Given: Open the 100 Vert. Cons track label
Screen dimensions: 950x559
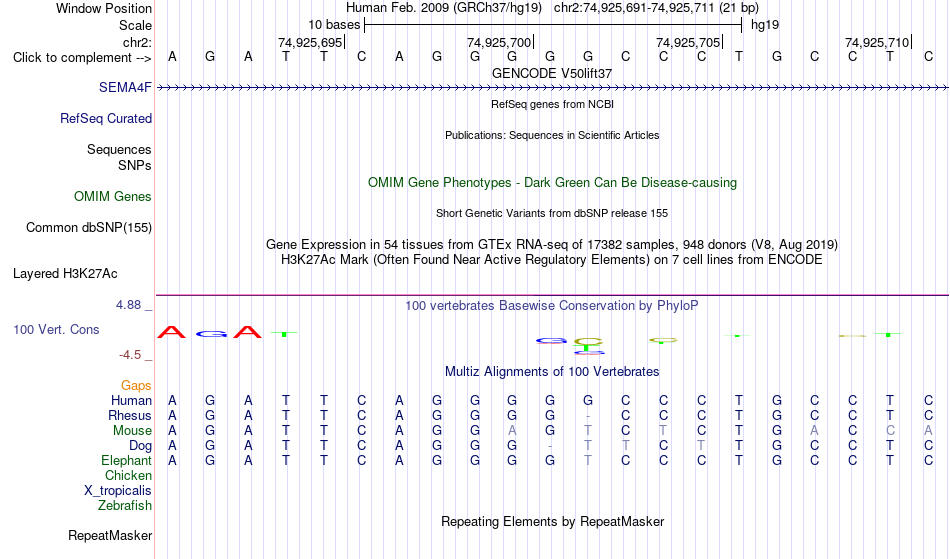Looking at the screenshot, I should pyautogui.click(x=56, y=329).
